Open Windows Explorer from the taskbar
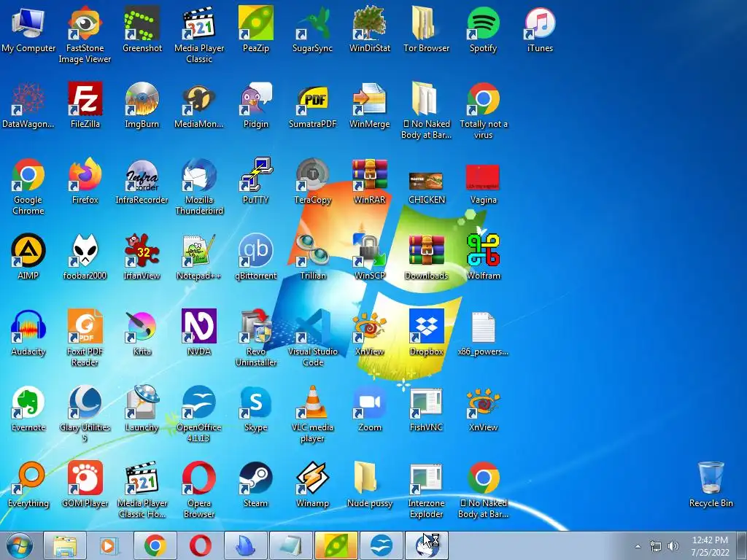 (x=65, y=545)
